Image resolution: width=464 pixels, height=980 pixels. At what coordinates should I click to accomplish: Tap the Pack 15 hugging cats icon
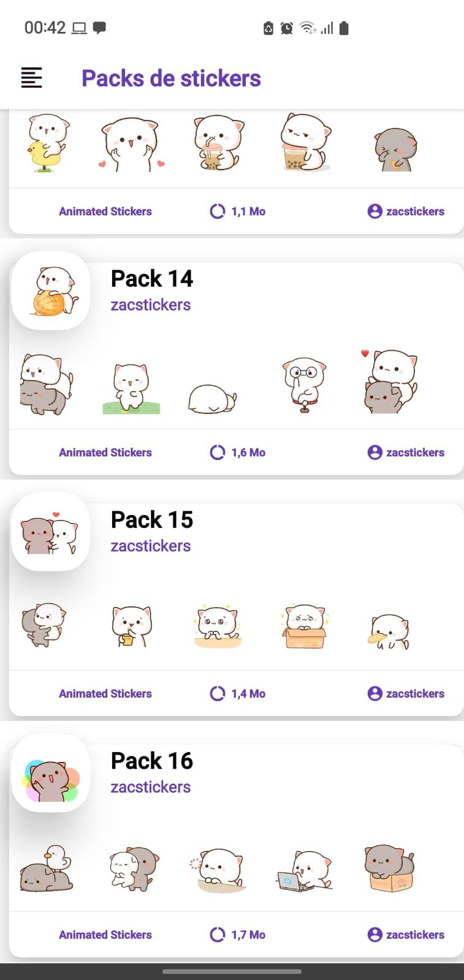[x=51, y=532]
